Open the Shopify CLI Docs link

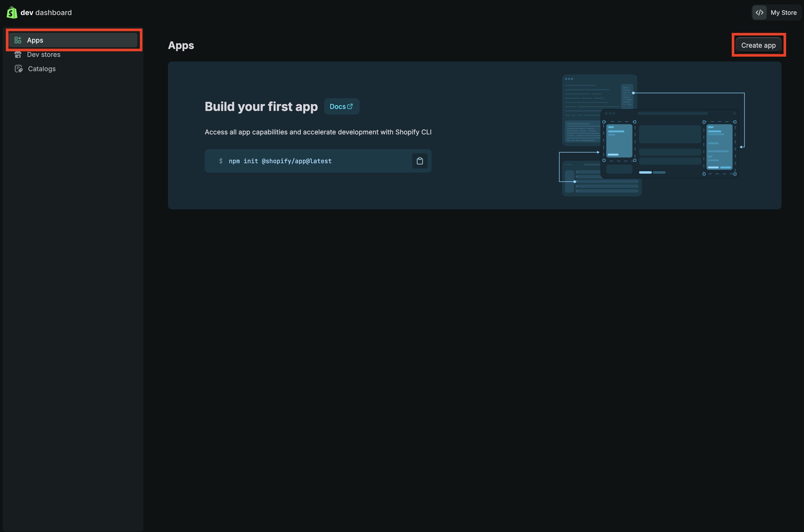[x=341, y=106]
